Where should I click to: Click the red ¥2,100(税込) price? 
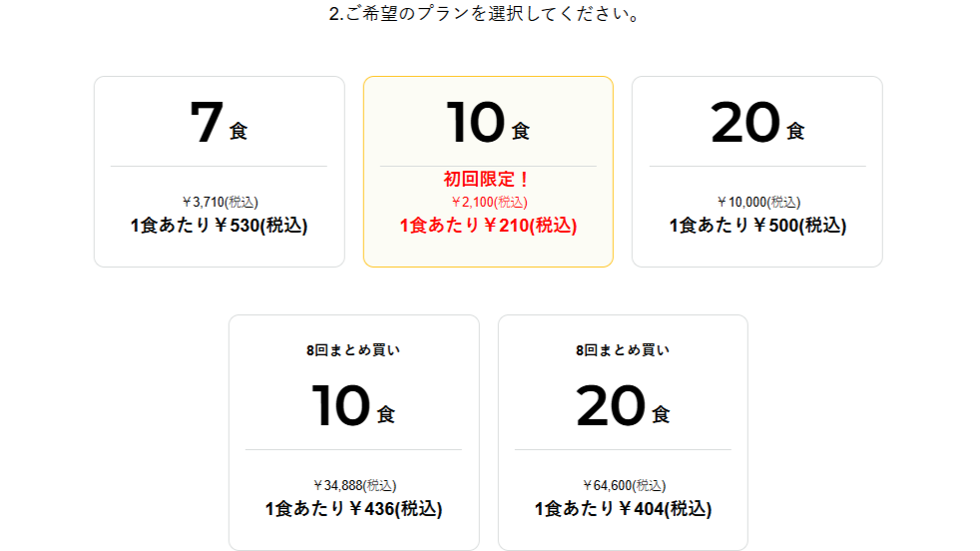click(488, 203)
